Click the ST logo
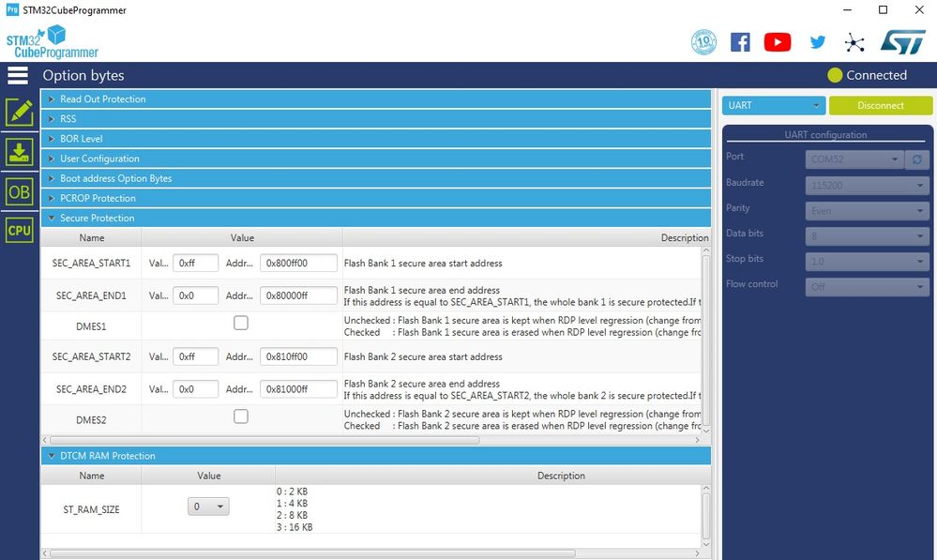937x560 pixels. coord(902,42)
